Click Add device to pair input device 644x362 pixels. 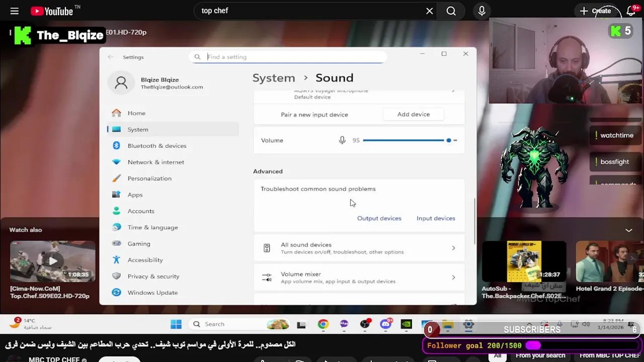(414, 114)
